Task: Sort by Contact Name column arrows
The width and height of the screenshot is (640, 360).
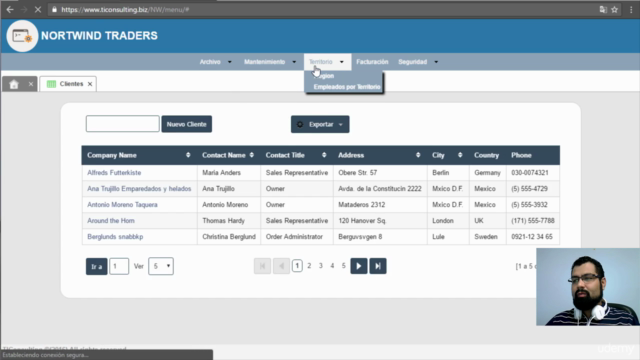Action: pos(252,155)
